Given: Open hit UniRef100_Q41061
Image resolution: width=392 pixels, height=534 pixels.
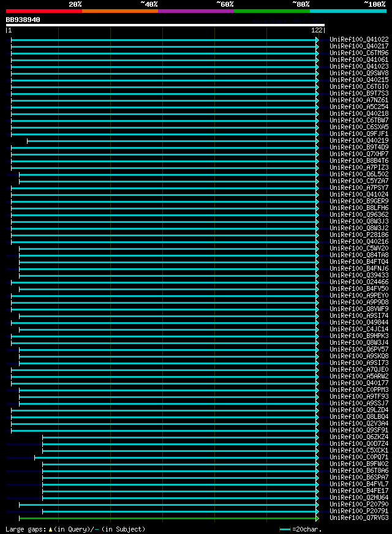Looking at the screenshot, I should coord(359,59).
